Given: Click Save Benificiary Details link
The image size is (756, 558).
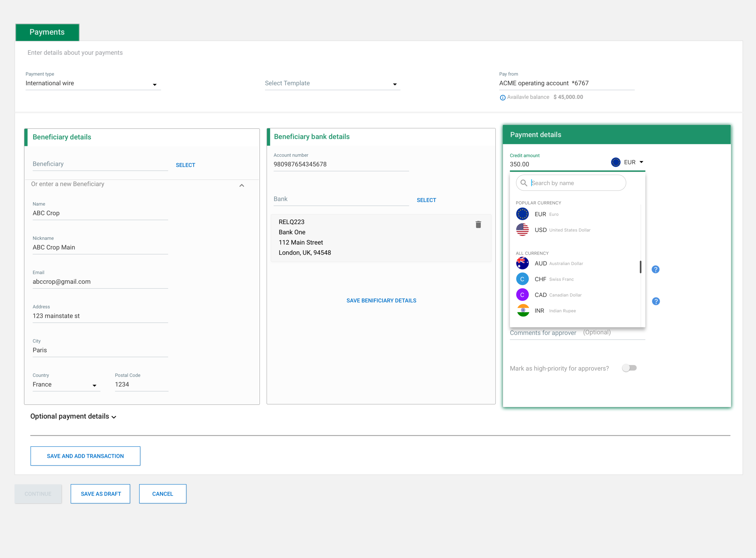Looking at the screenshot, I should point(381,301).
